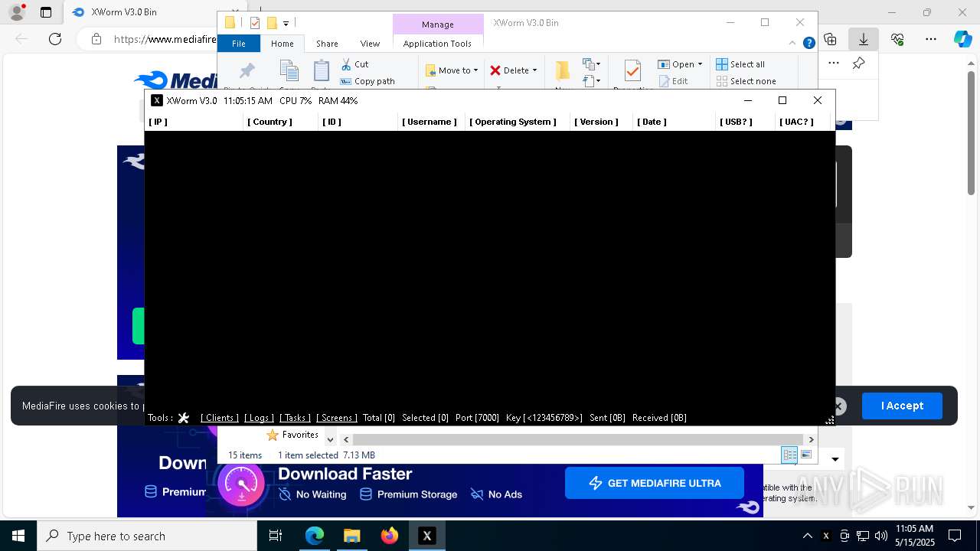The height and width of the screenshot is (551, 980).
Task: Expand the New item dropdown
Action: 592,64
